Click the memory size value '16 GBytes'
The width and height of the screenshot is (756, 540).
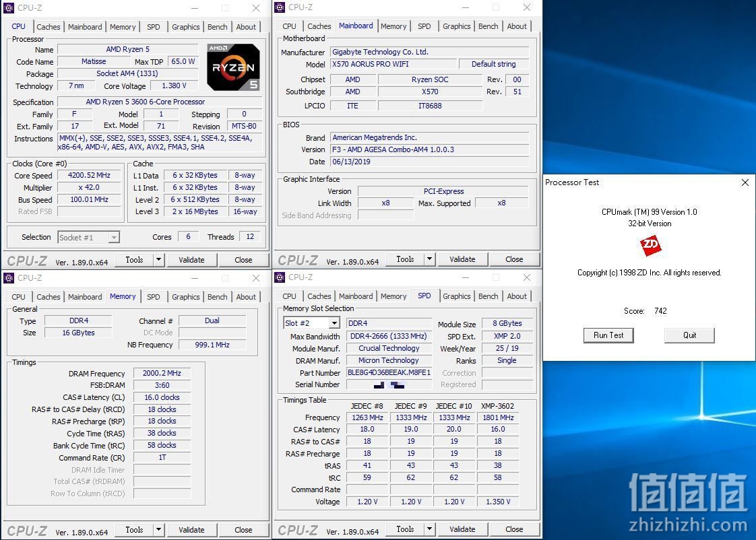[79, 333]
